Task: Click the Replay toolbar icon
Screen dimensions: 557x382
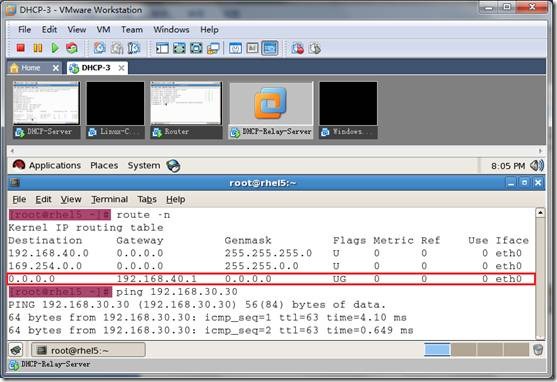Action: [315, 48]
